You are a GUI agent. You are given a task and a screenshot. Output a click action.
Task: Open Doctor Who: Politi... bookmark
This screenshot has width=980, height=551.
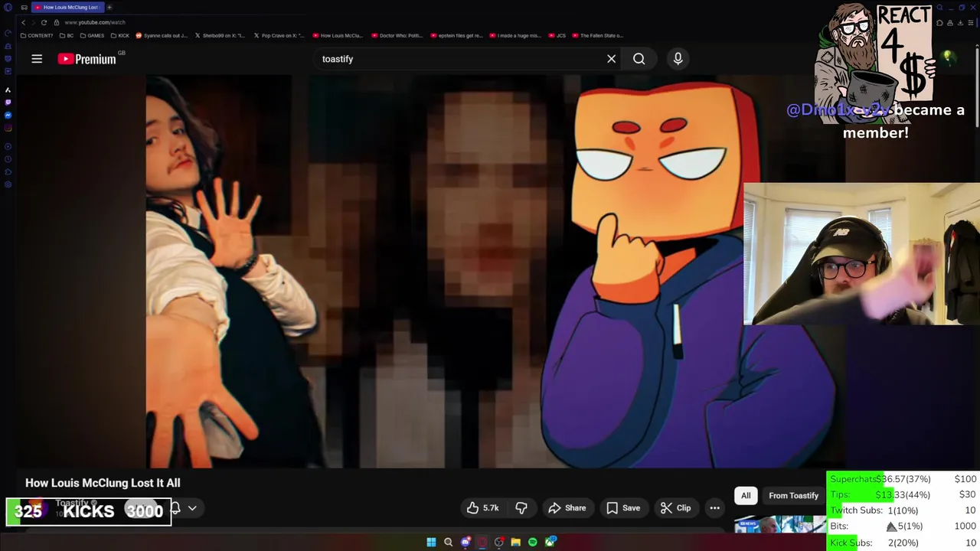[x=397, y=35]
